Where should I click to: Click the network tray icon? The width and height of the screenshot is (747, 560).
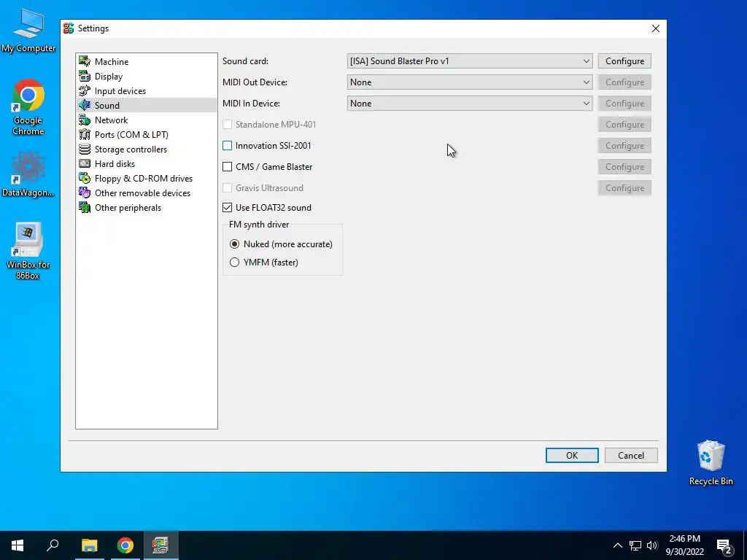tap(635, 545)
